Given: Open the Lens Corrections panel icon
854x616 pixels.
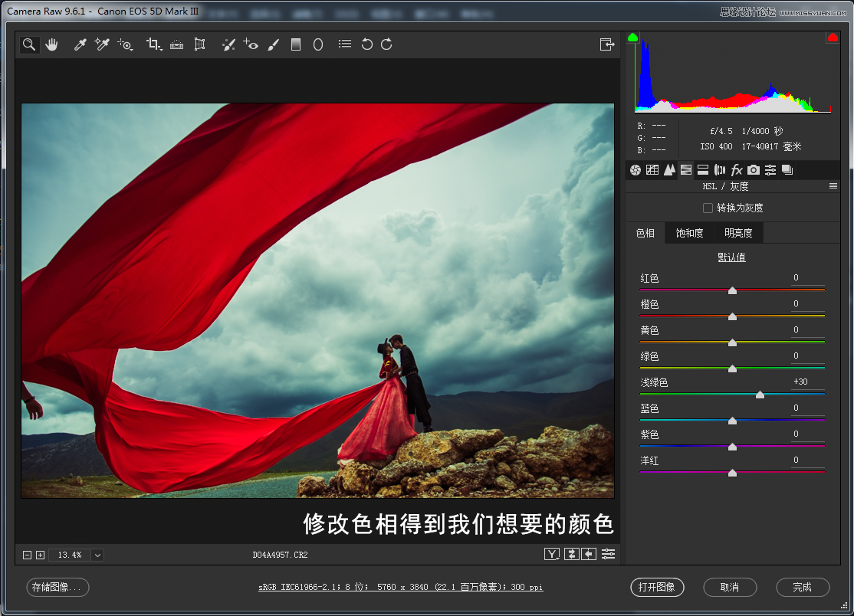Looking at the screenshot, I should coord(720,170).
